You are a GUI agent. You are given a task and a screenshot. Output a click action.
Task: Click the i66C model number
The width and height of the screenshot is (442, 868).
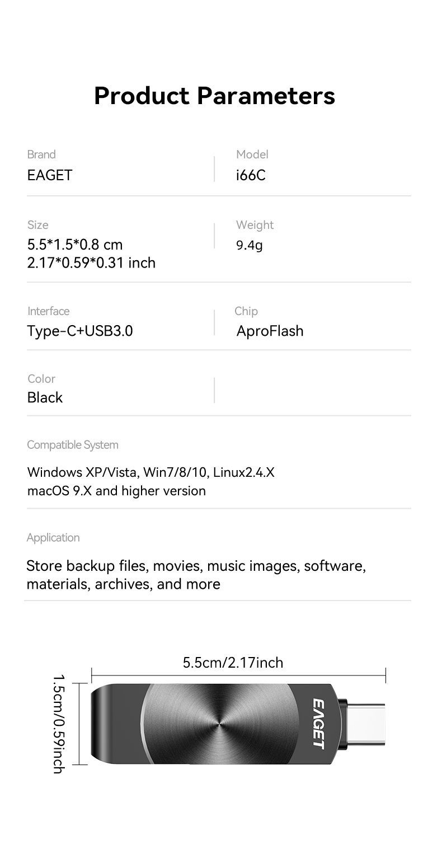point(251,175)
